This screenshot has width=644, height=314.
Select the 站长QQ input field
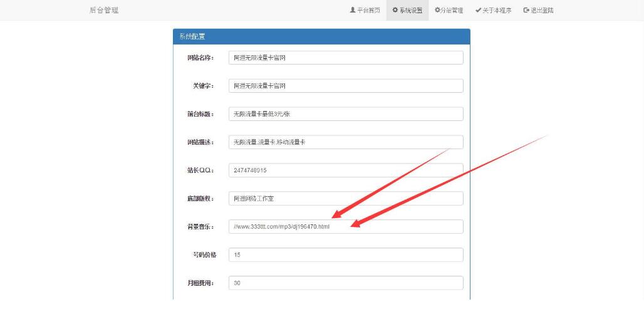coord(346,170)
